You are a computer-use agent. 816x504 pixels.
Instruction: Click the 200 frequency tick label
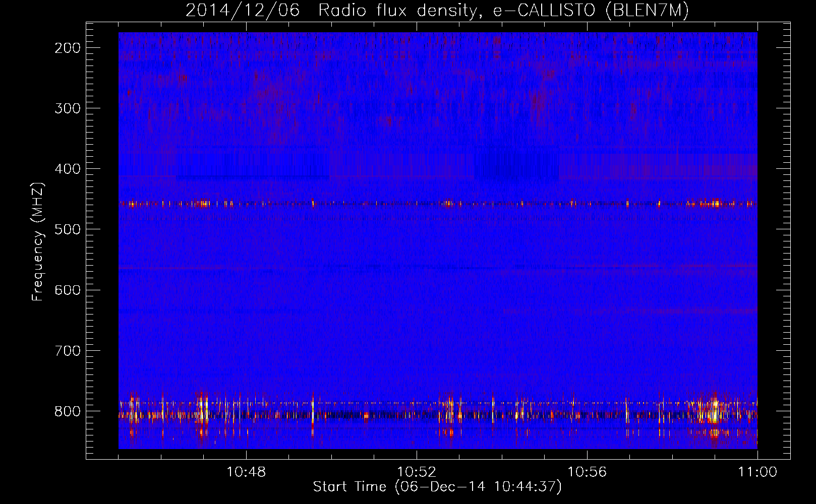67,48
